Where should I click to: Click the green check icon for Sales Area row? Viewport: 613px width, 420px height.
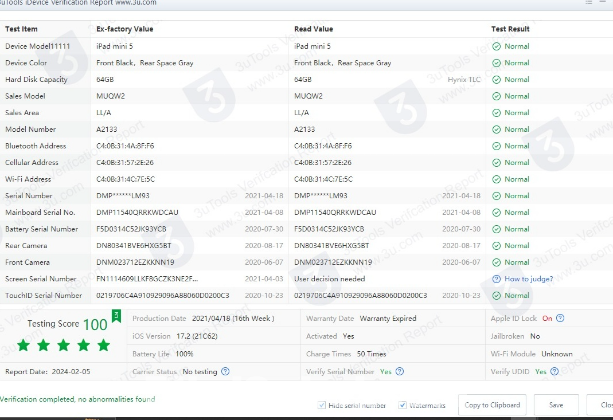click(496, 113)
